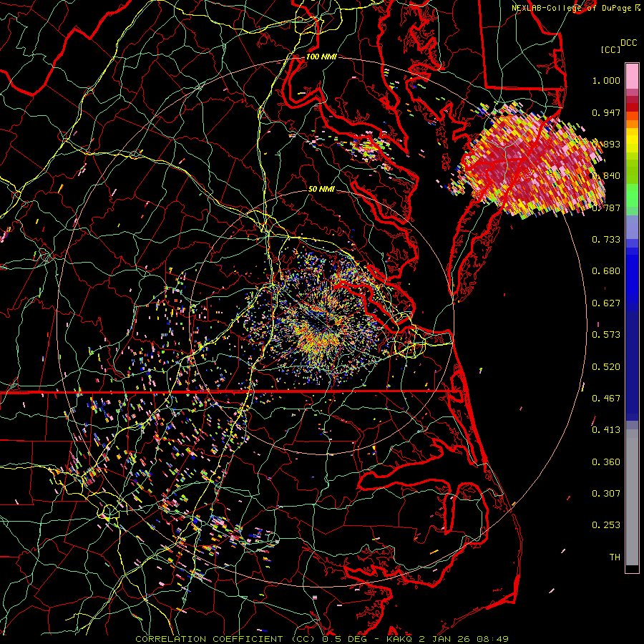Click the CORRELATION COEFFICIENT (CC) caption text

[225, 639]
